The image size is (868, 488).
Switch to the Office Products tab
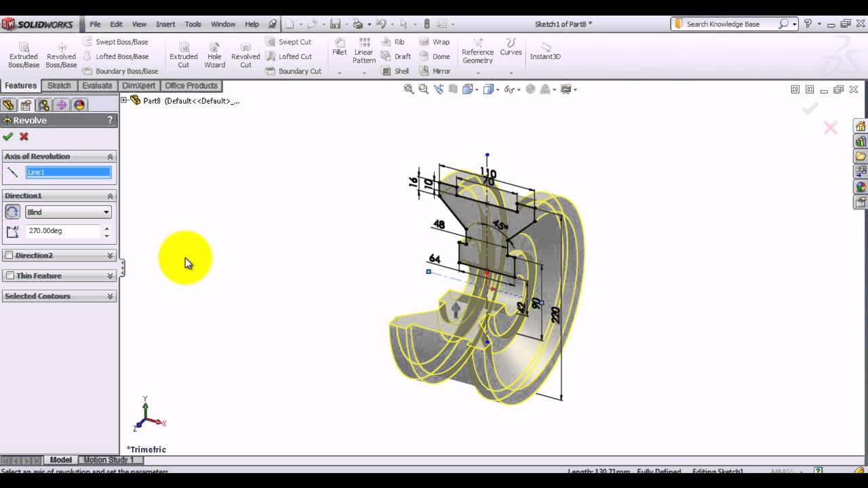coord(191,85)
